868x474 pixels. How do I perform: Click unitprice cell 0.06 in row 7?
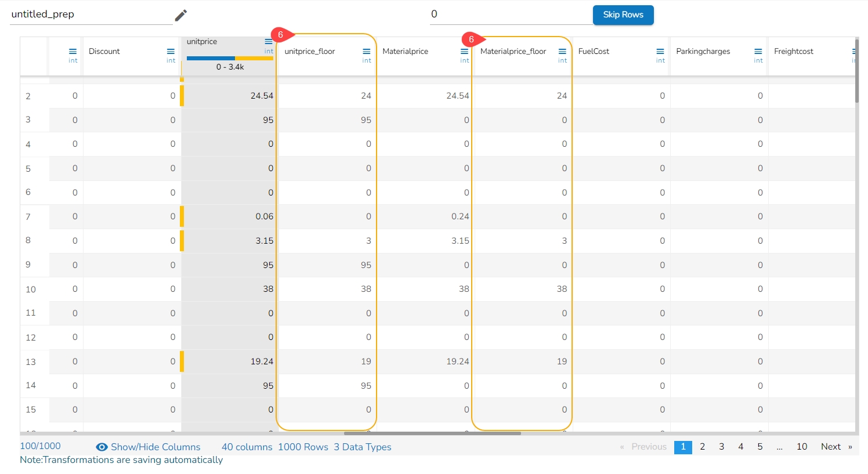pyautogui.click(x=230, y=216)
